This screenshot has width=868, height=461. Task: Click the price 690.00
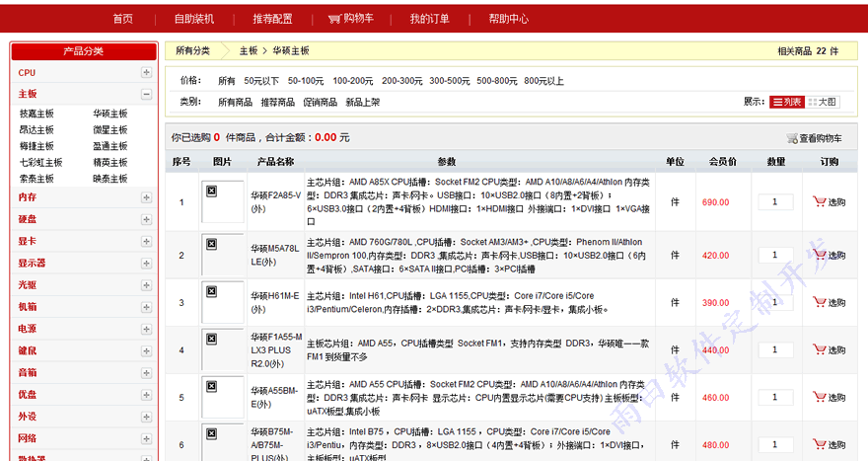pyautogui.click(x=716, y=202)
